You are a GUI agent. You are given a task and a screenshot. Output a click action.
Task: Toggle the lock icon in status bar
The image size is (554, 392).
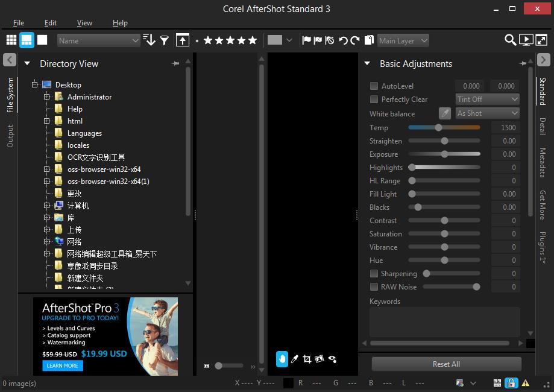[511, 383]
